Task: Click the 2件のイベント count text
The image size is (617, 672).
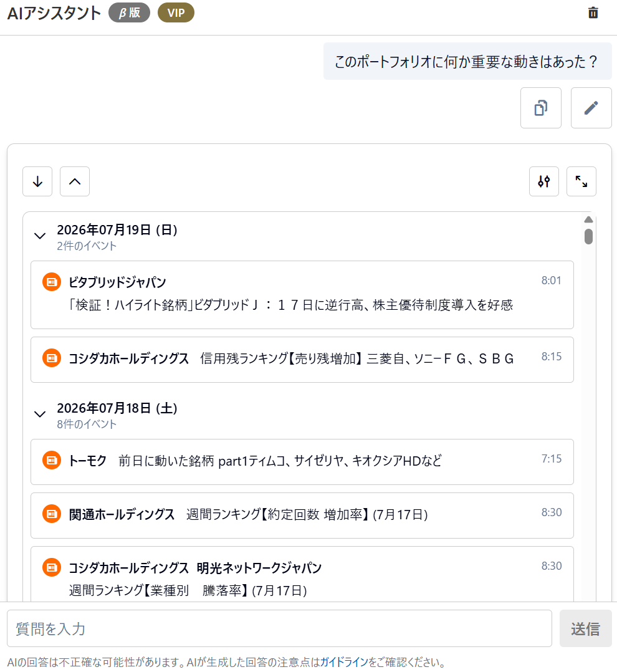Action: pyautogui.click(x=87, y=246)
